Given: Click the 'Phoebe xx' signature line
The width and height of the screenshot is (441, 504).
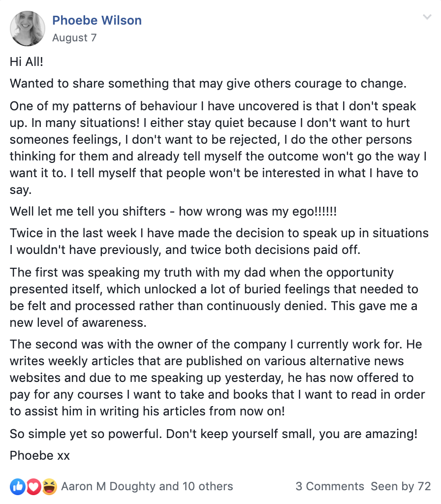Looking at the screenshot, I should tap(40, 455).
